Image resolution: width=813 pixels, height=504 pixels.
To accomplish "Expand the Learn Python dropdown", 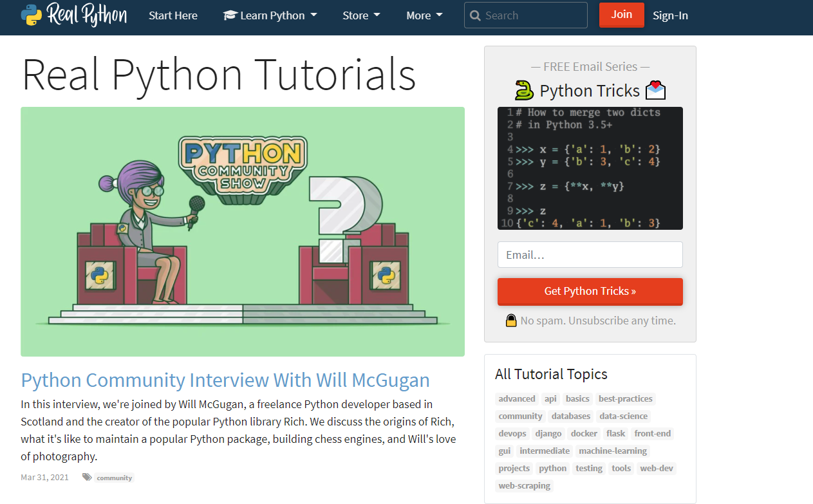I will point(270,15).
